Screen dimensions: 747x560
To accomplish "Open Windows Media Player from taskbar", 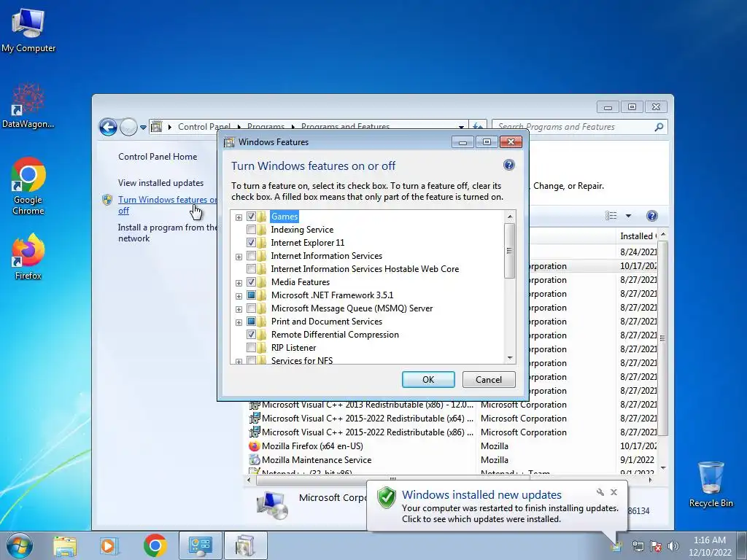I will click(x=108, y=546).
